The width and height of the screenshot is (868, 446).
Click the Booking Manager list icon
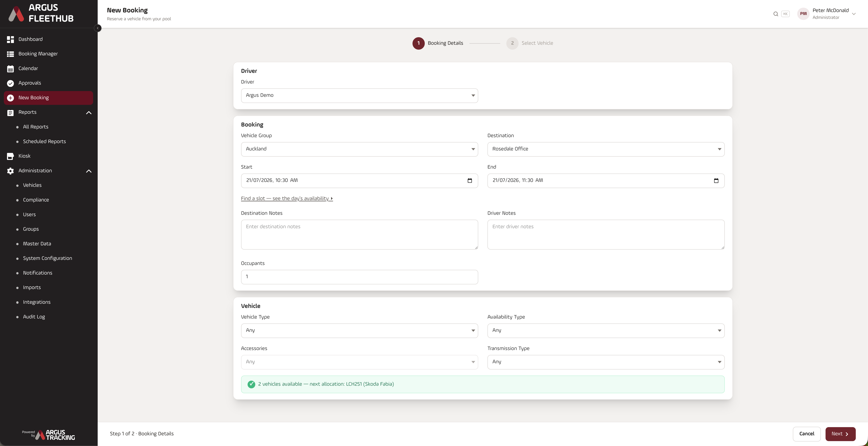[10, 54]
